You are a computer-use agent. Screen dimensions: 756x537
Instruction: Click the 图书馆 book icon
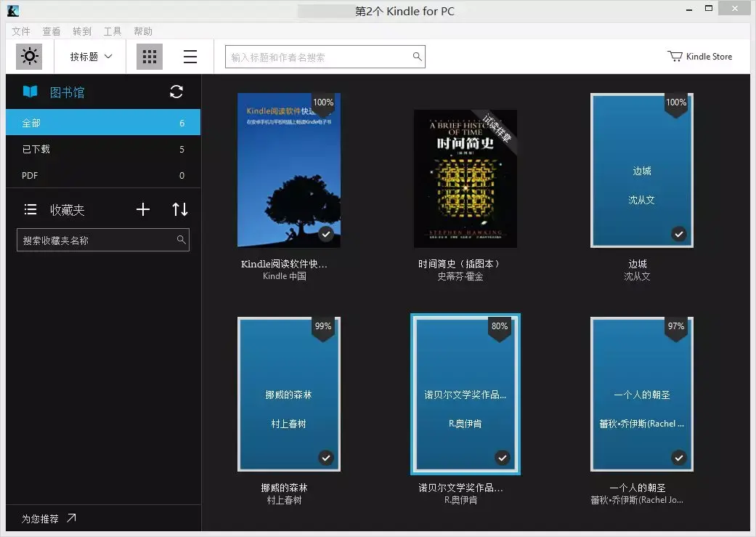(x=29, y=92)
